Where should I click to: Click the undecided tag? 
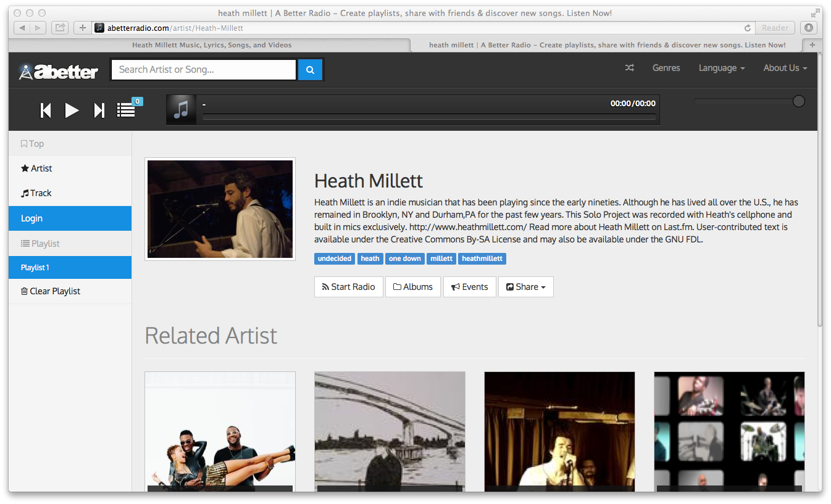335,258
